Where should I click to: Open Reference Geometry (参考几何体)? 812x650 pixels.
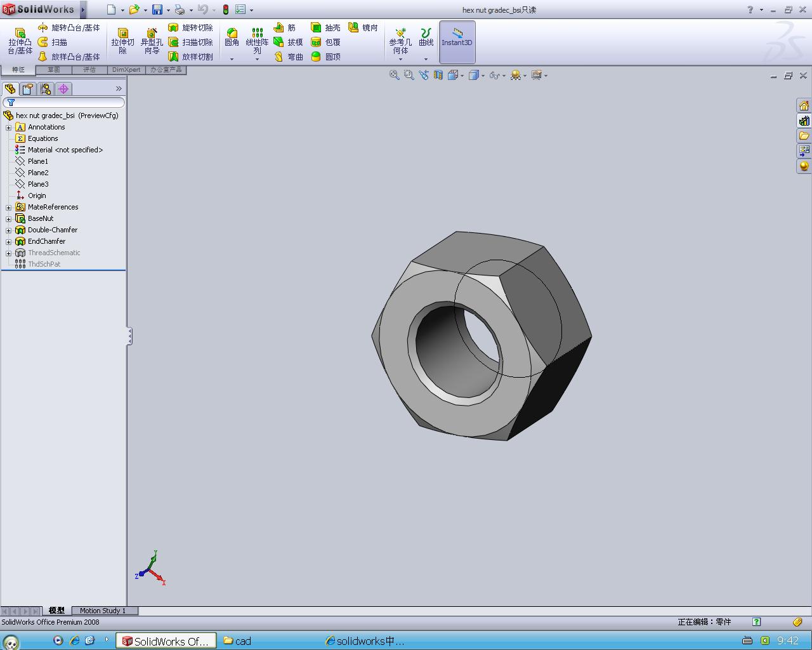(x=400, y=41)
